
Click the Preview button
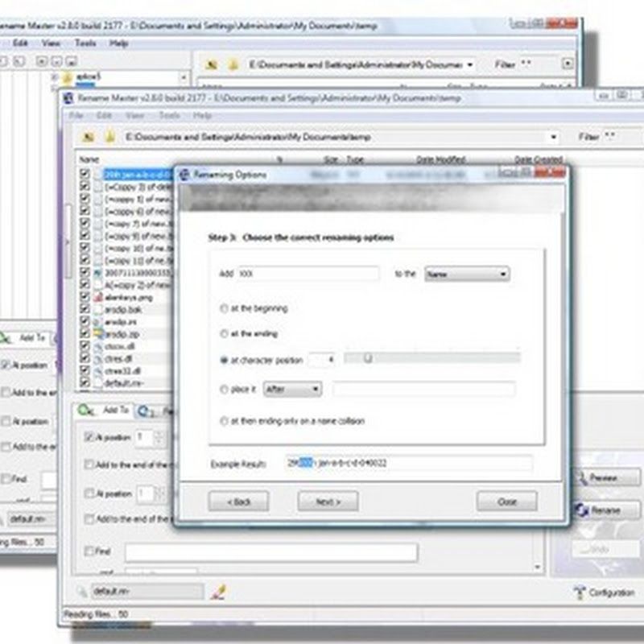(x=606, y=477)
